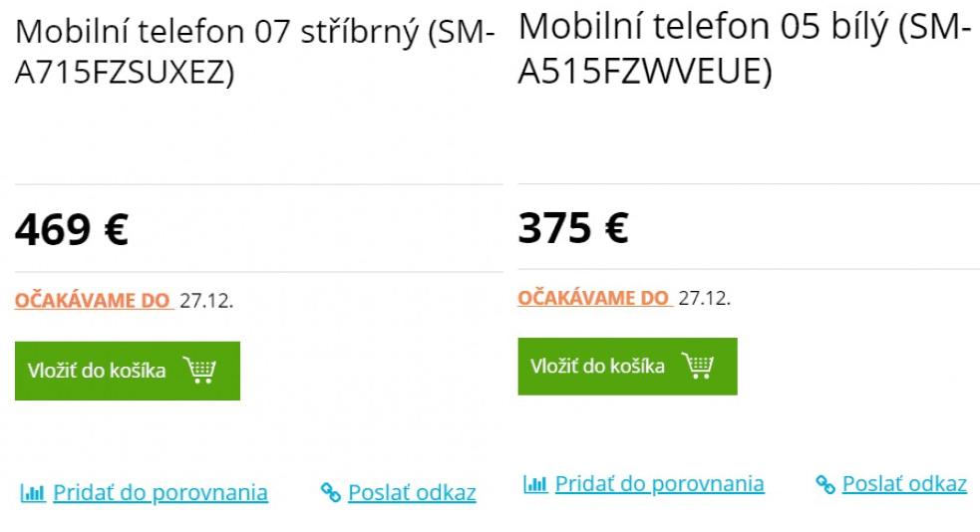Click chain link icon under the 469 € phone
Image resolution: width=980 pixels, height=532 pixels.
click(331, 493)
